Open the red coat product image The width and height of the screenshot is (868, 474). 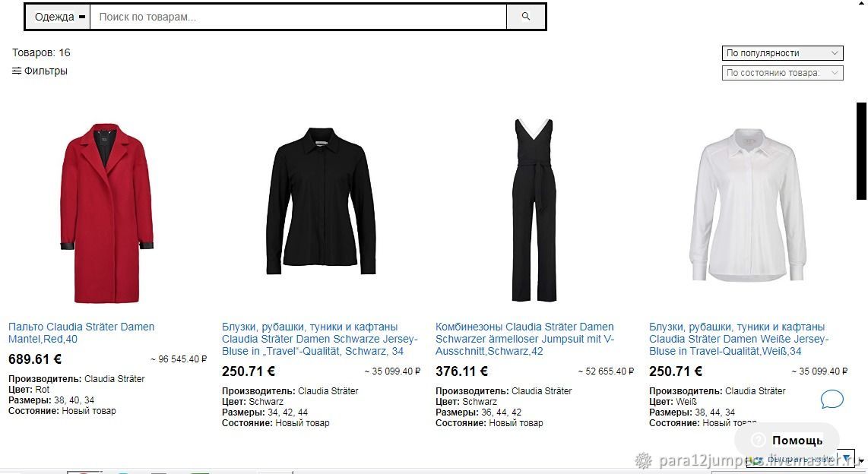(x=107, y=213)
